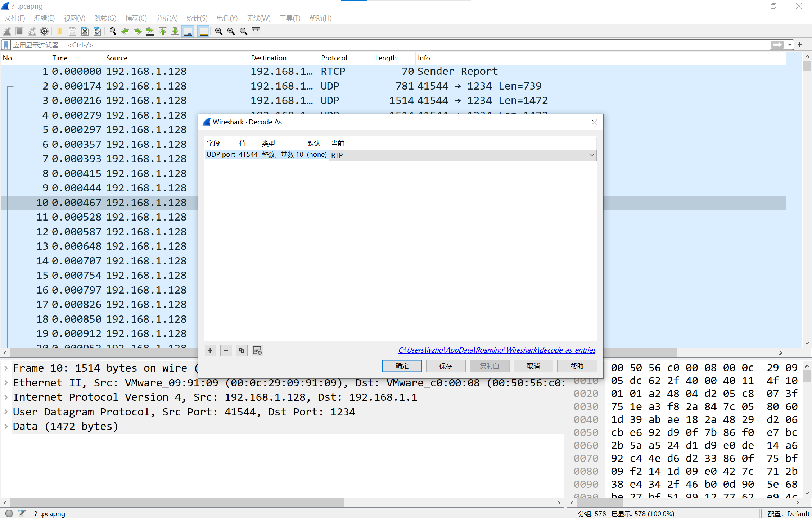Expand the Data (1472 bytes) row

tap(6, 426)
